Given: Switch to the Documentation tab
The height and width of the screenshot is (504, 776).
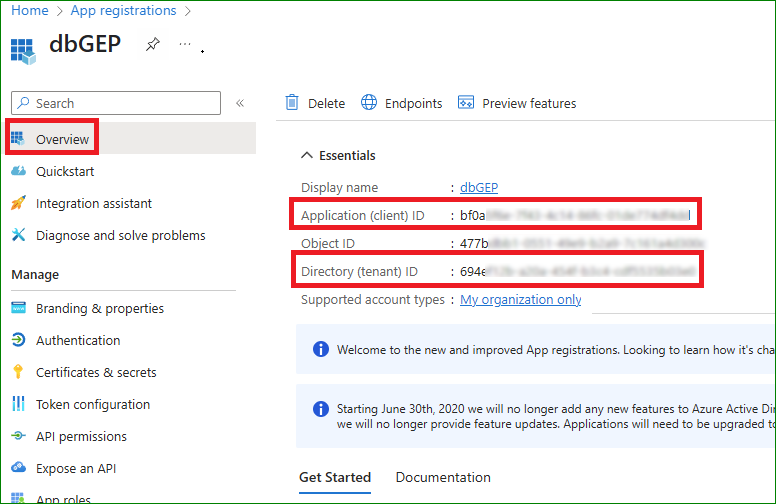Looking at the screenshot, I should pos(443,477).
